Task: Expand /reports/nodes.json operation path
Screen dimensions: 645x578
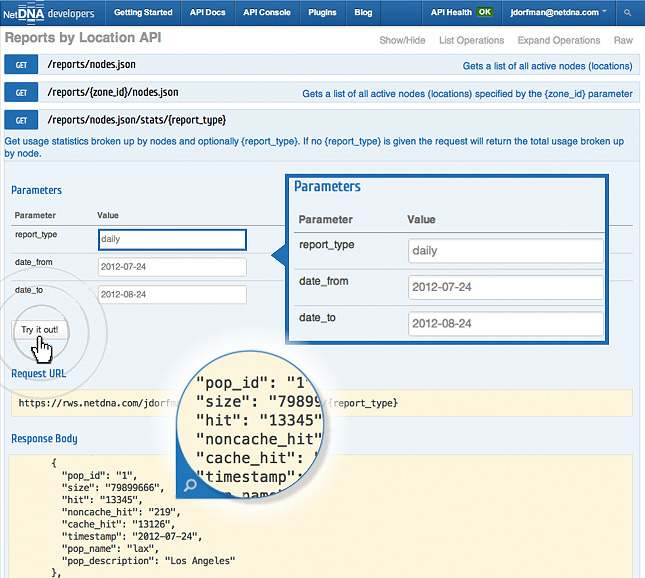Action: (91, 65)
